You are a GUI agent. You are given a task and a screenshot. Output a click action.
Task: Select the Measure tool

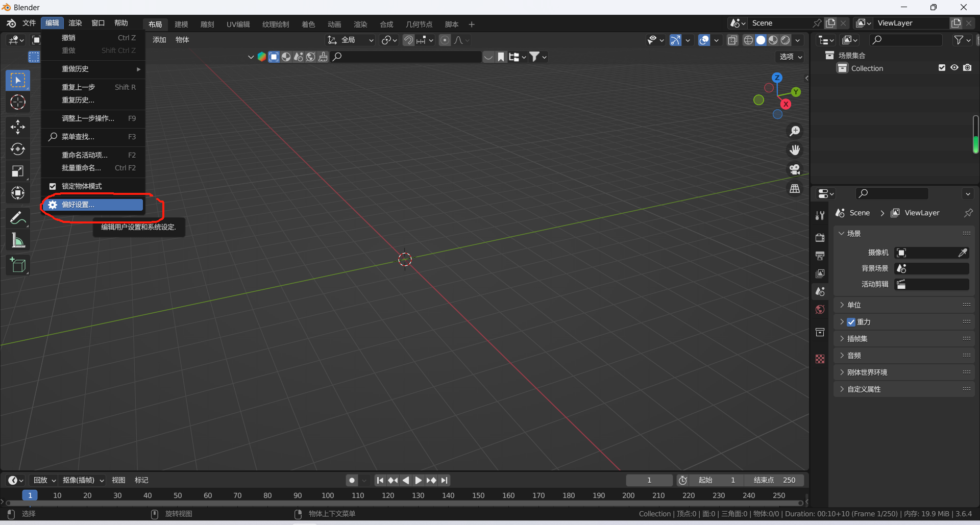pos(18,240)
